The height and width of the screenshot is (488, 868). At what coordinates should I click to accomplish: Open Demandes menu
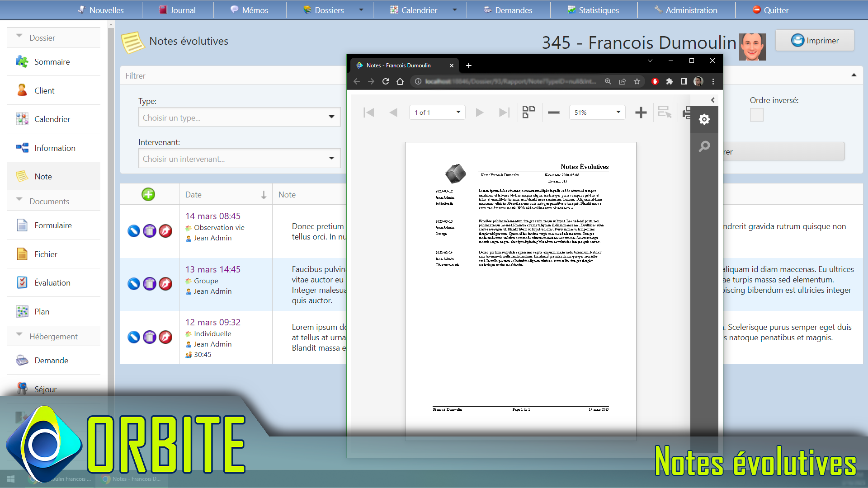pyautogui.click(x=508, y=10)
